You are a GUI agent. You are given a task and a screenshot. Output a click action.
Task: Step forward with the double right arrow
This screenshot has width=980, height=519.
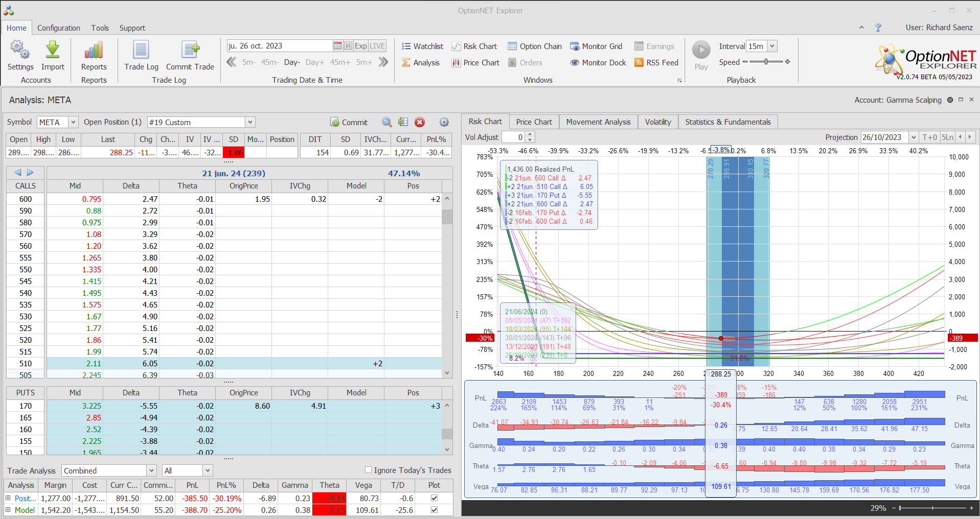point(383,62)
